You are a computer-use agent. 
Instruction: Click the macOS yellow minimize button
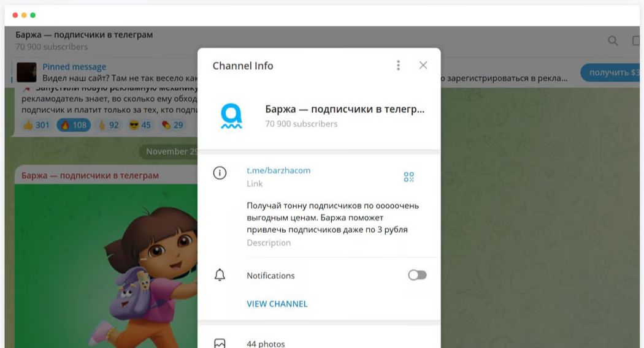(x=24, y=15)
